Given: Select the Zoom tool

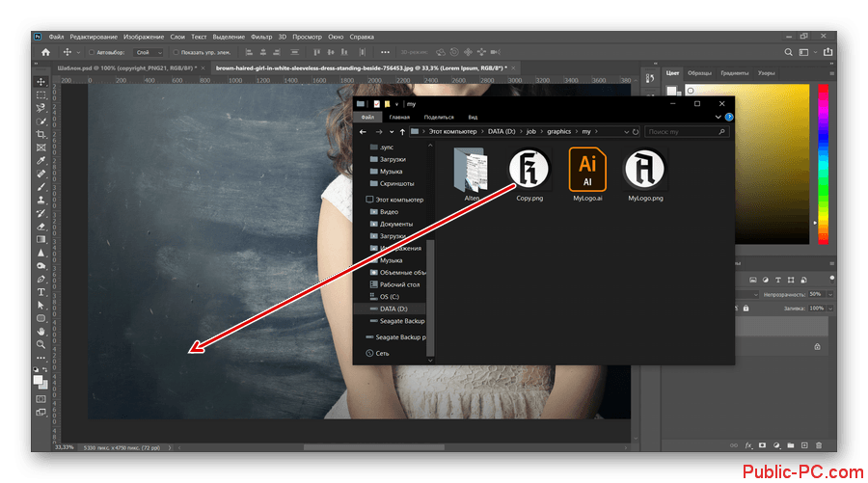Looking at the screenshot, I should tap(41, 344).
